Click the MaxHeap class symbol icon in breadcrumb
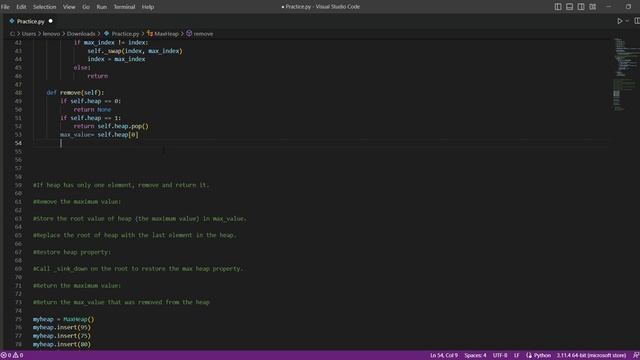This screenshot has height=360, width=640. pos(150,33)
